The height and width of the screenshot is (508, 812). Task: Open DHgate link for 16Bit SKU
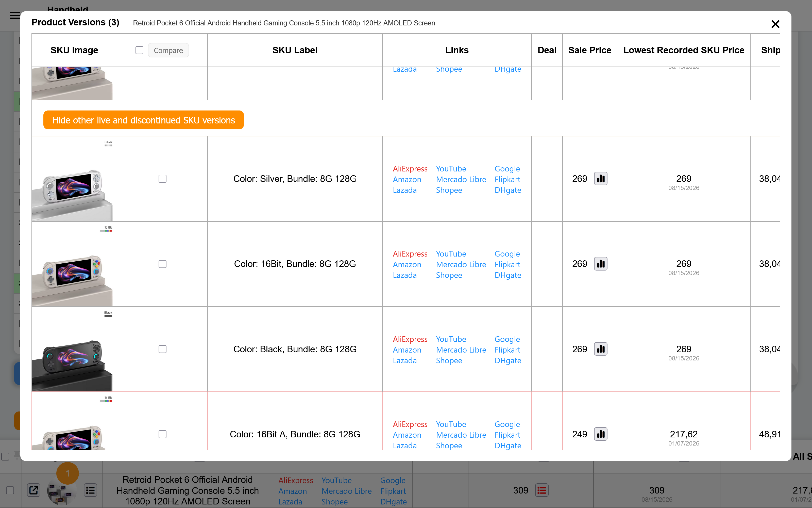point(508,276)
